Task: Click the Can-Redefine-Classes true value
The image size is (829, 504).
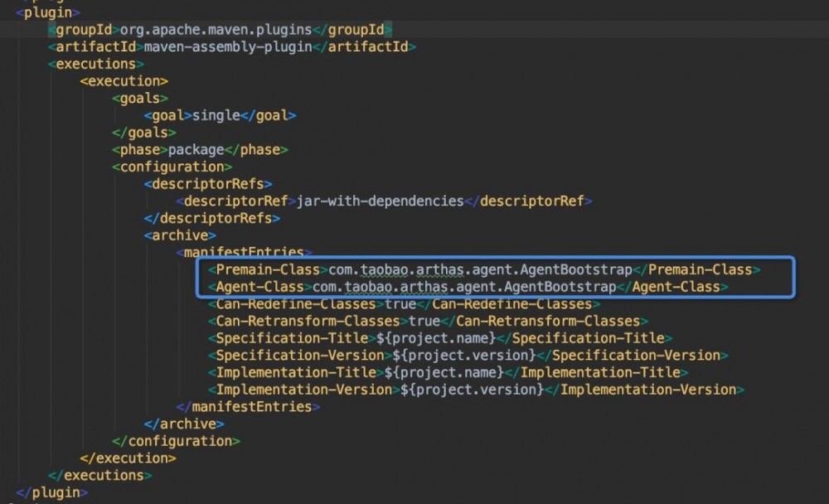Action: (x=400, y=304)
